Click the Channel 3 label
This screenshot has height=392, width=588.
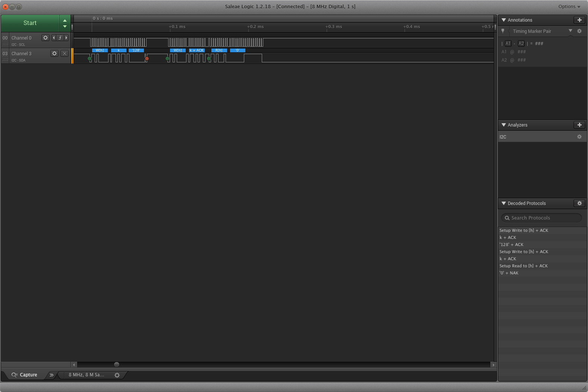point(21,54)
